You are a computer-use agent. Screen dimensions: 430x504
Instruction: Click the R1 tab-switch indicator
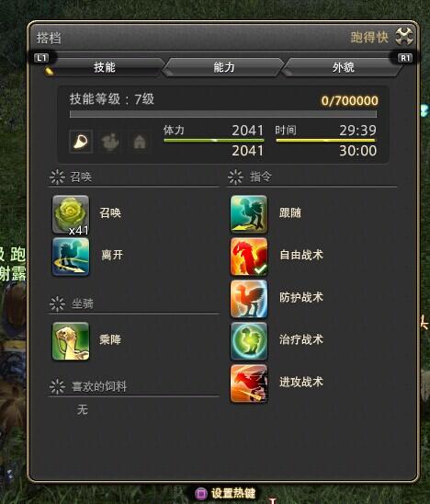[405, 58]
